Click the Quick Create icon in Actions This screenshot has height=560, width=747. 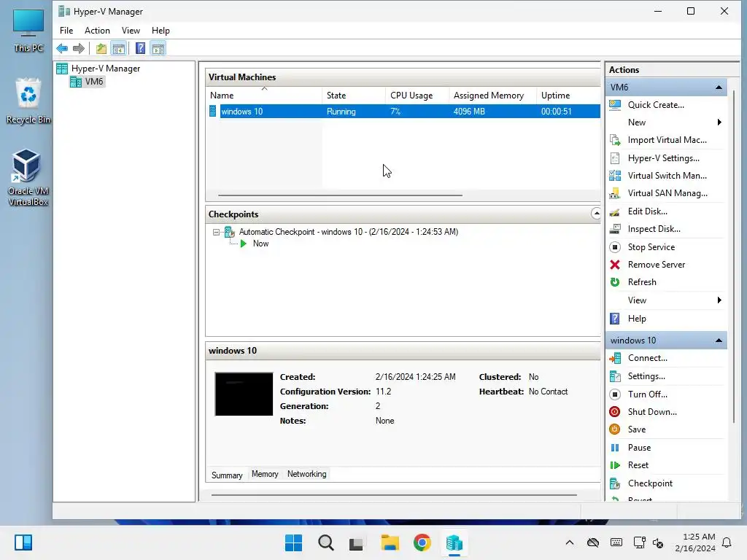[615, 105]
